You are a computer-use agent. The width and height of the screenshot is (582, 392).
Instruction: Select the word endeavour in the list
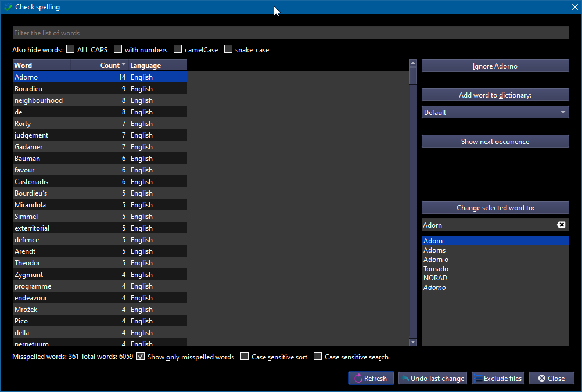point(100,298)
